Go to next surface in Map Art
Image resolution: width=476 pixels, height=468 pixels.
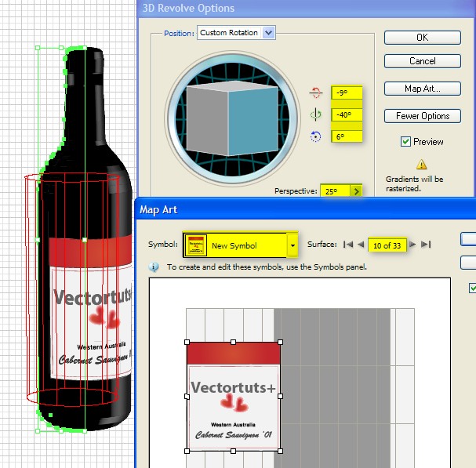pyautogui.click(x=412, y=245)
